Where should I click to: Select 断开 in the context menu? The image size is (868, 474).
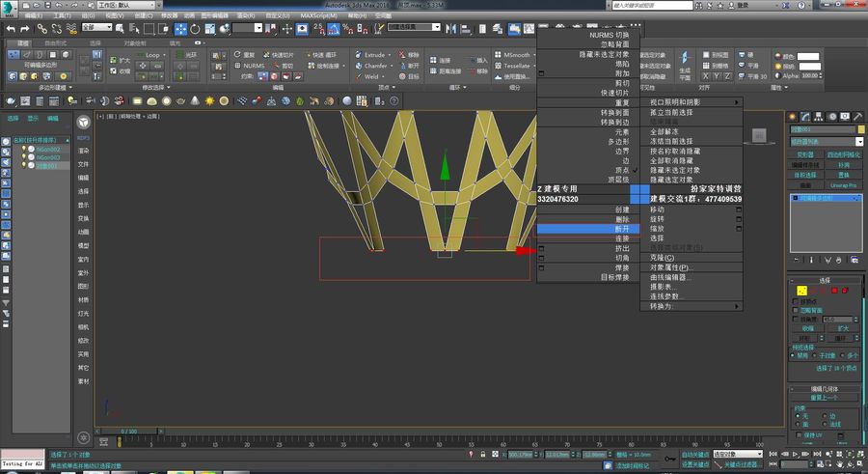click(588, 229)
